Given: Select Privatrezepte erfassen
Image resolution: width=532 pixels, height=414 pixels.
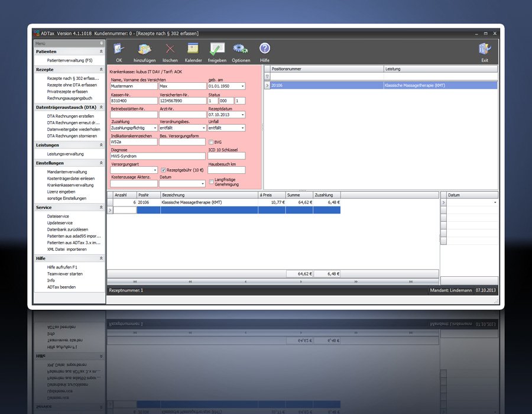Looking at the screenshot, I should pos(67,92).
